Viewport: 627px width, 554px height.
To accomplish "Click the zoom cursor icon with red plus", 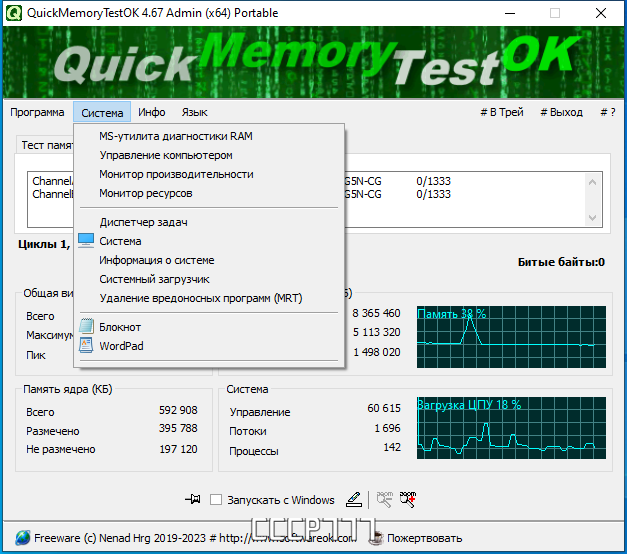I will pyautogui.click(x=408, y=499).
